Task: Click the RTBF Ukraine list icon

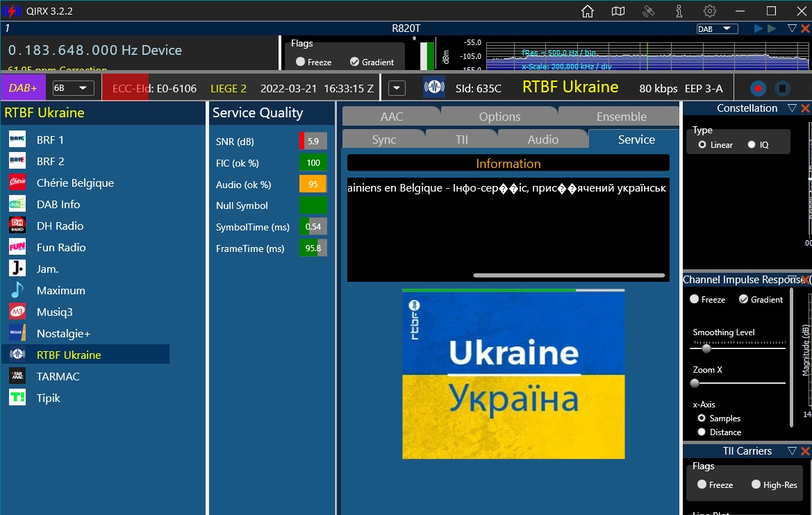Action: click(17, 355)
